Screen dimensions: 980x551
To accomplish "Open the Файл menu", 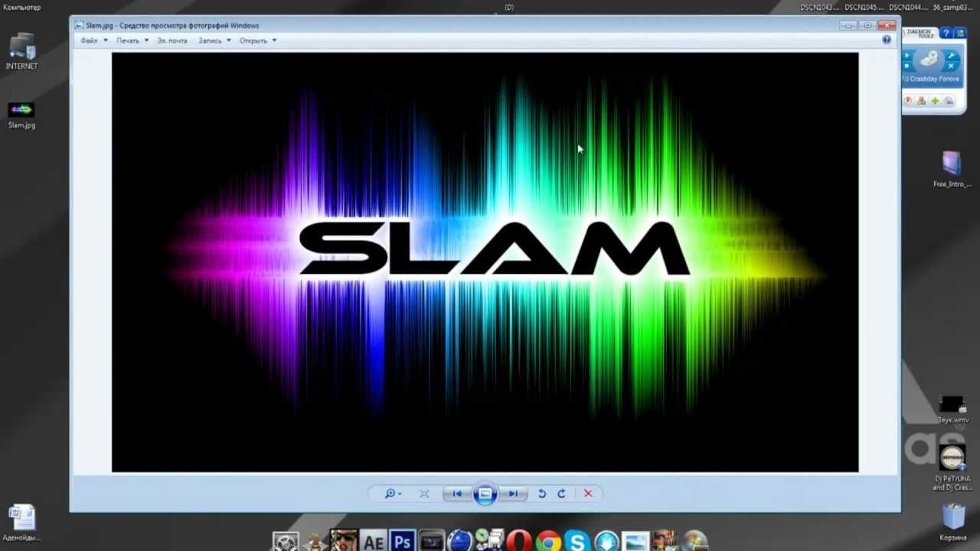I will pyautogui.click(x=94, y=41).
